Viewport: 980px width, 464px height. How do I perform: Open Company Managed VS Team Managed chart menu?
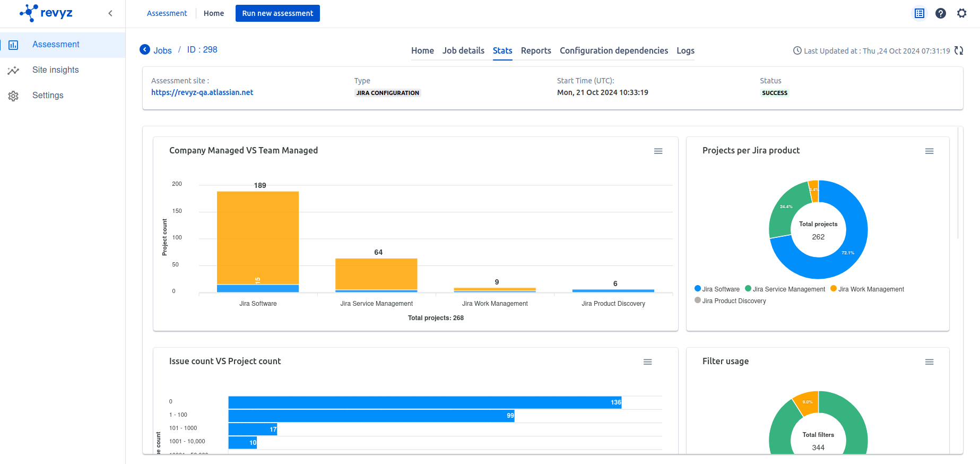[658, 151]
